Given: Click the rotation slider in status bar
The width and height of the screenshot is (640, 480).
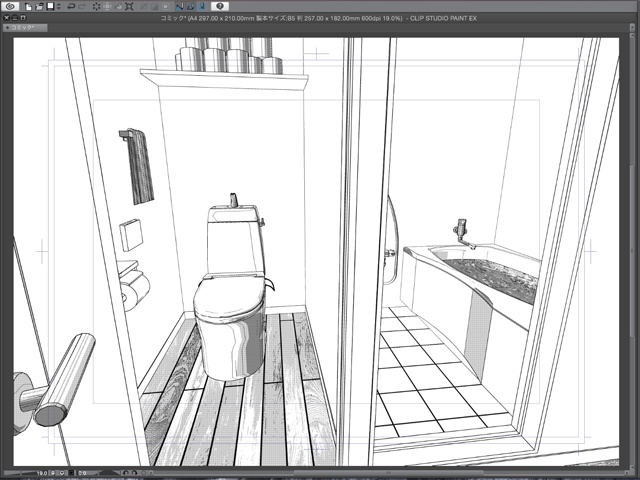Looking at the screenshot, I should point(109,473).
